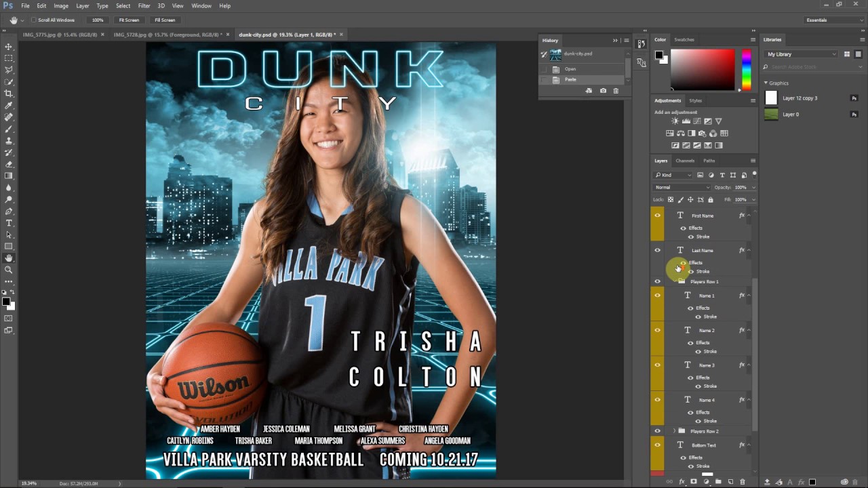Select the Lasso tool
The height and width of the screenshot is (488, 868).
(9, 70)
